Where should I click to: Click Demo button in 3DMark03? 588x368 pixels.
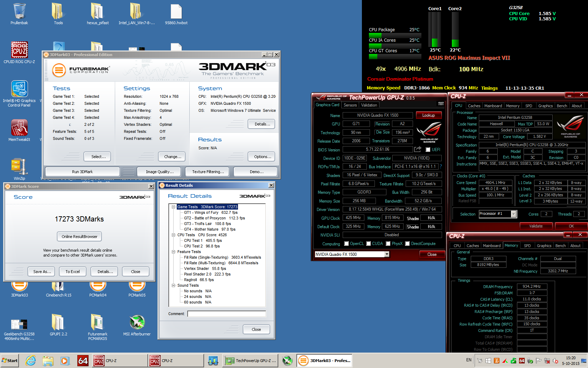pos(255,172)
